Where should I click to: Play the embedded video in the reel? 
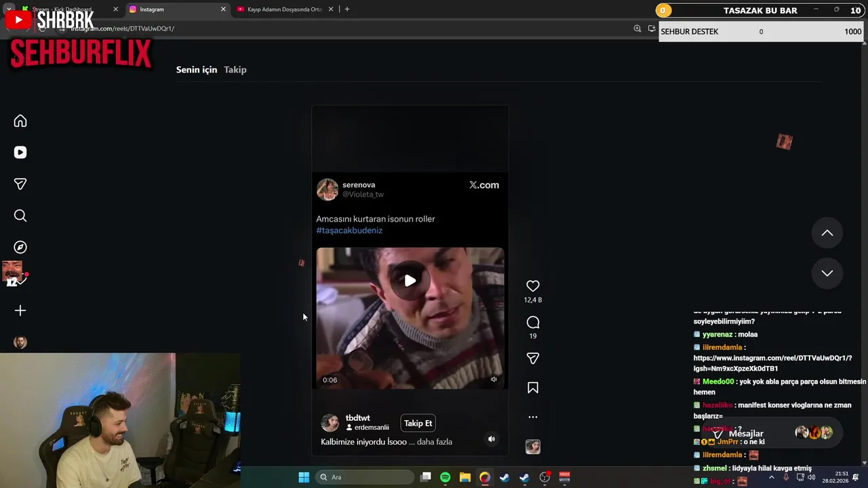pyautogui.click(x=410, y=281)
